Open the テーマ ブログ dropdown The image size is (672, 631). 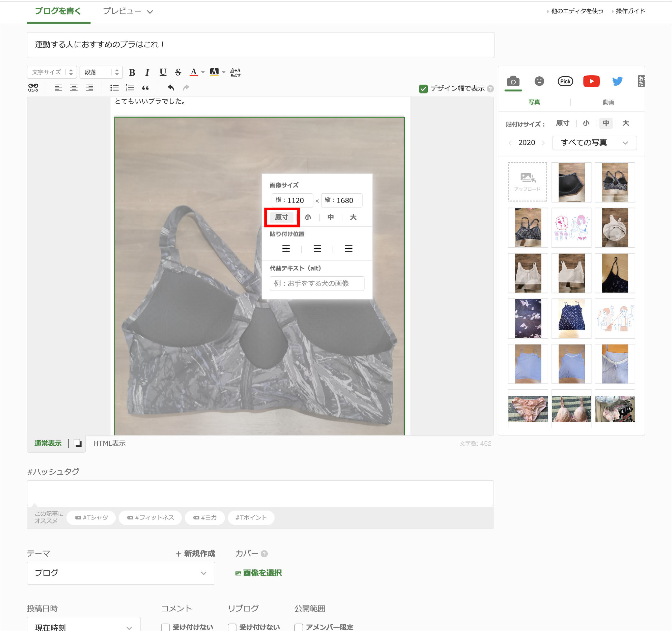coord(121,573)
